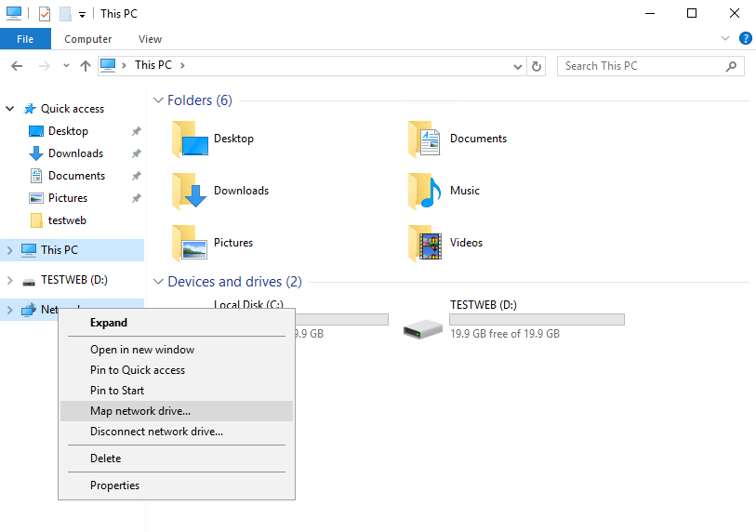The width and height of the screenshot is (756, 532).
Task: Choose Pin to Start
Action: pyautogui.click(x=177, y=391)
